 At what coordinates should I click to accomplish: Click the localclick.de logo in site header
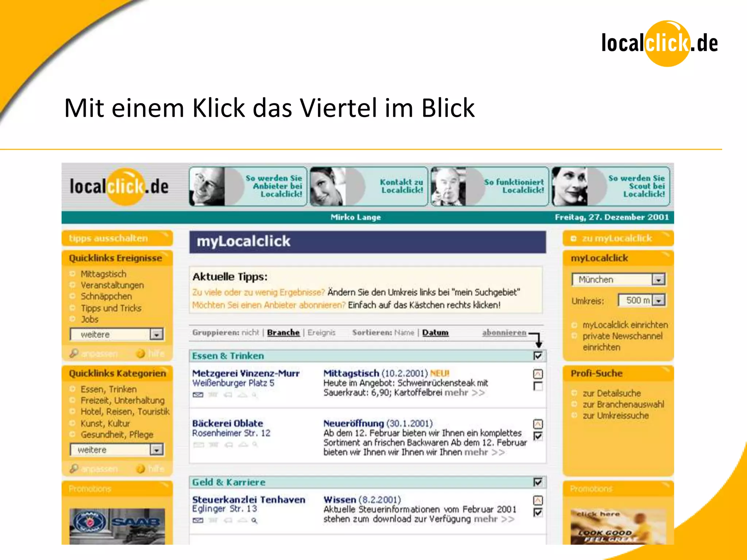pyautogui.click(x=119, y=186)
